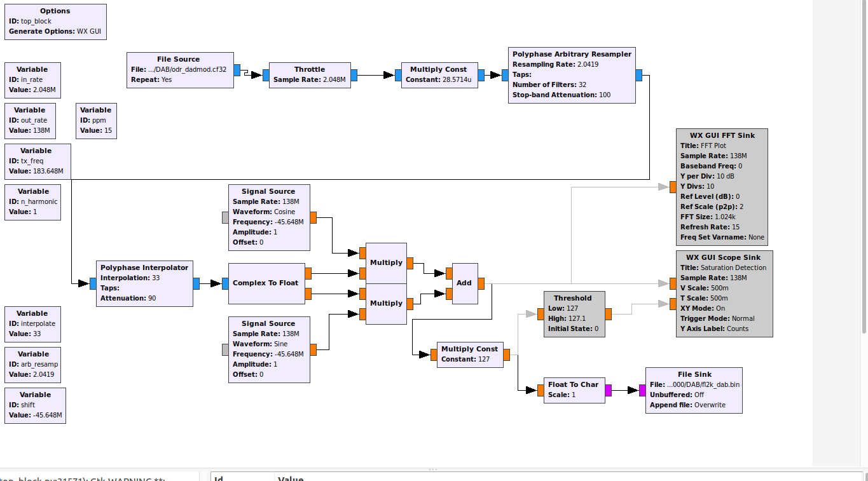Click the blue output port of File Source

237,70
